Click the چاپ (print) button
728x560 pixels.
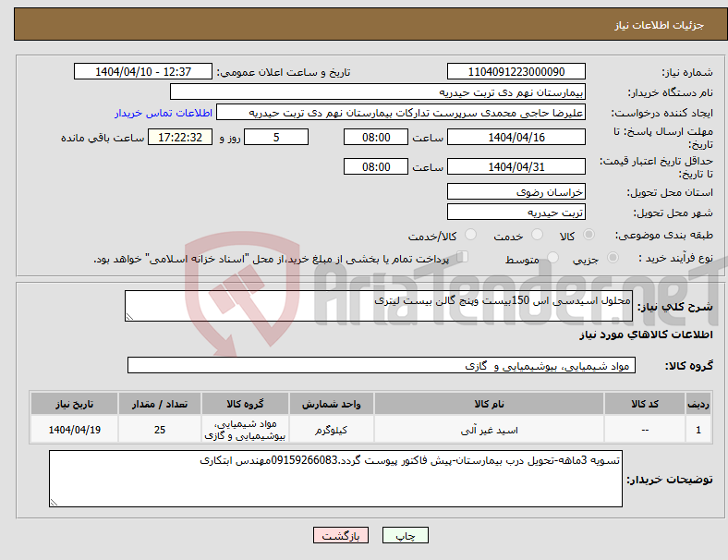coord(405,535)
